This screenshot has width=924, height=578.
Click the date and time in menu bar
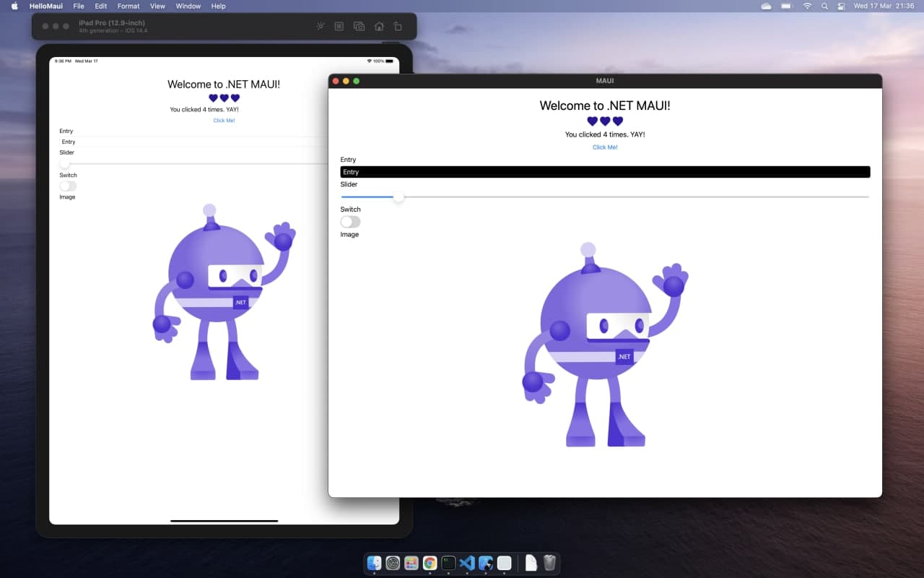885,6
